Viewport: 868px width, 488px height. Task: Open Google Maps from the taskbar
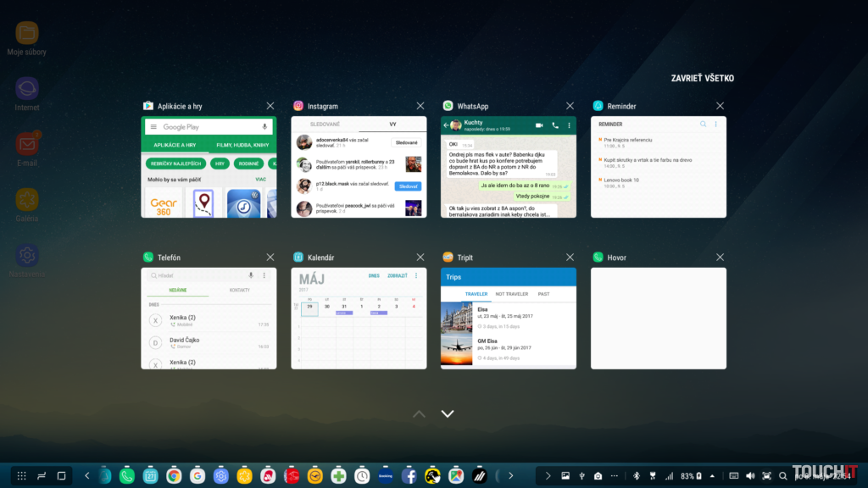[455, 476]
